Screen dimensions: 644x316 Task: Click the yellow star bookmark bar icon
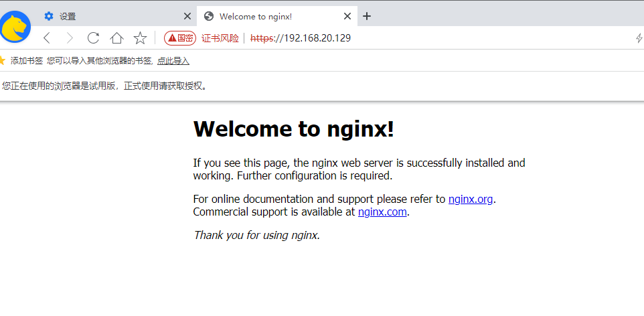tap(2, 61)
